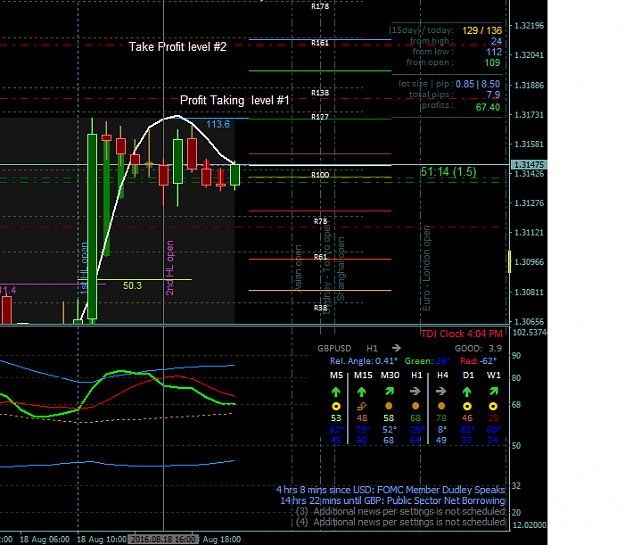This screenshot has width=625, height=545.
Task: Click the Rel. Angle: 0.41° value
Action: [x=364, y=361]
